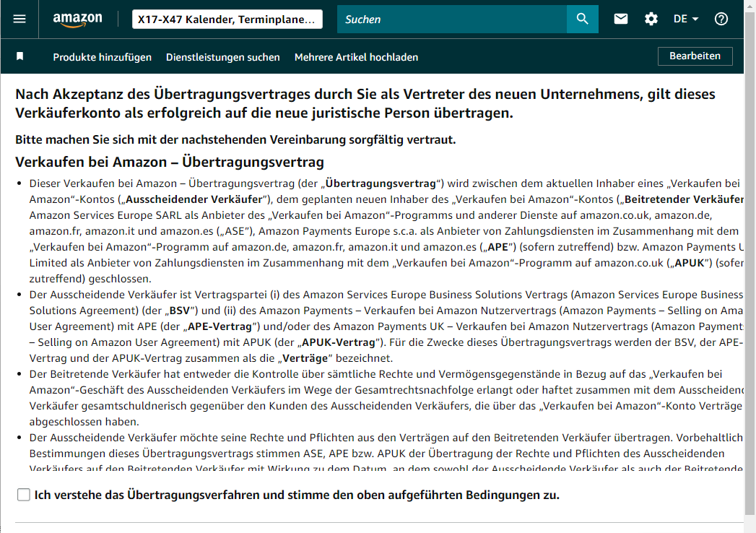This screenshot has width=756, height=533.
Task: Click the bold term 'Ausscheidender Verkäufer'
Action: click(194, 199)
